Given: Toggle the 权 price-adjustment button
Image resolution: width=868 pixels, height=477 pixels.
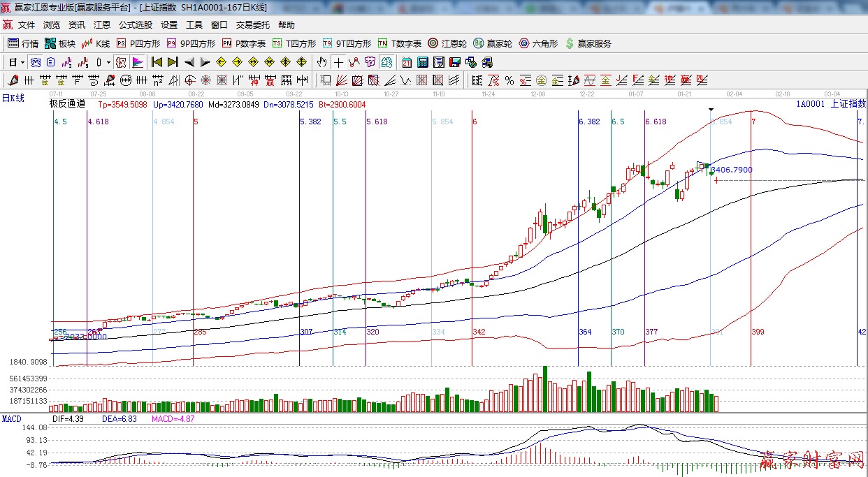Looking at the screenshot, I should click(121, 62).
